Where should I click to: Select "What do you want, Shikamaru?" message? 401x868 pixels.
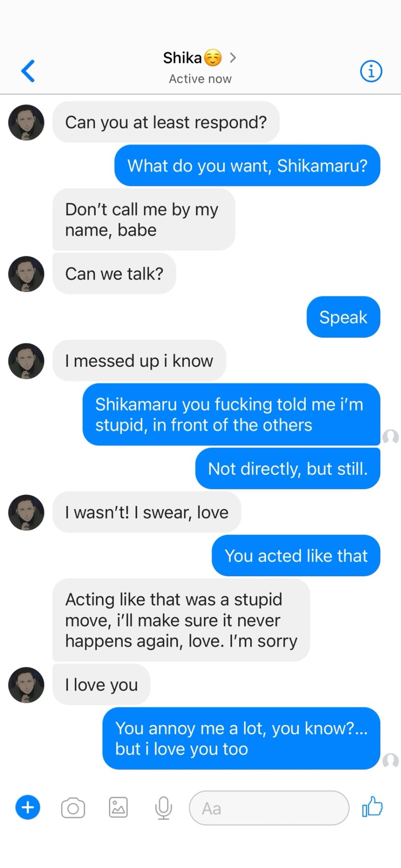(247, 165)
